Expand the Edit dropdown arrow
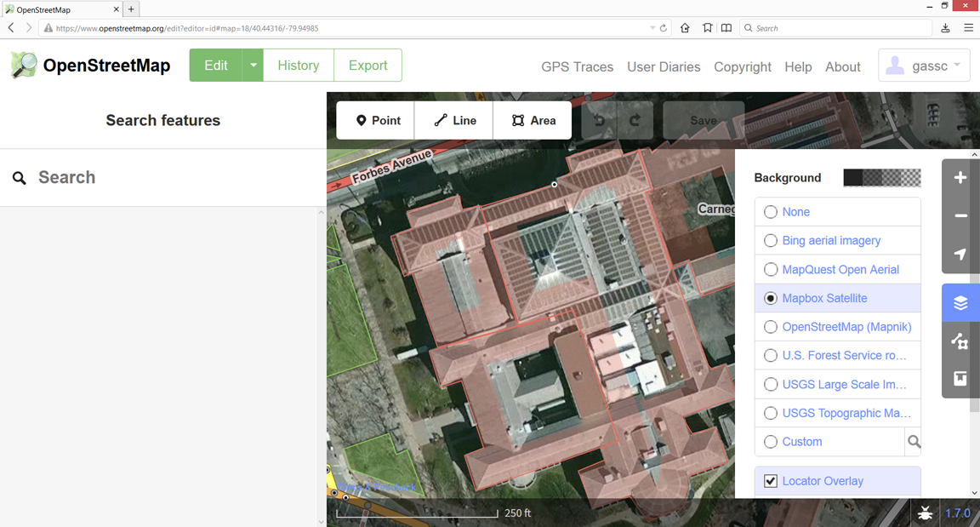The height and width of the screenshot is (527, 980). click(x=254, y=65)
